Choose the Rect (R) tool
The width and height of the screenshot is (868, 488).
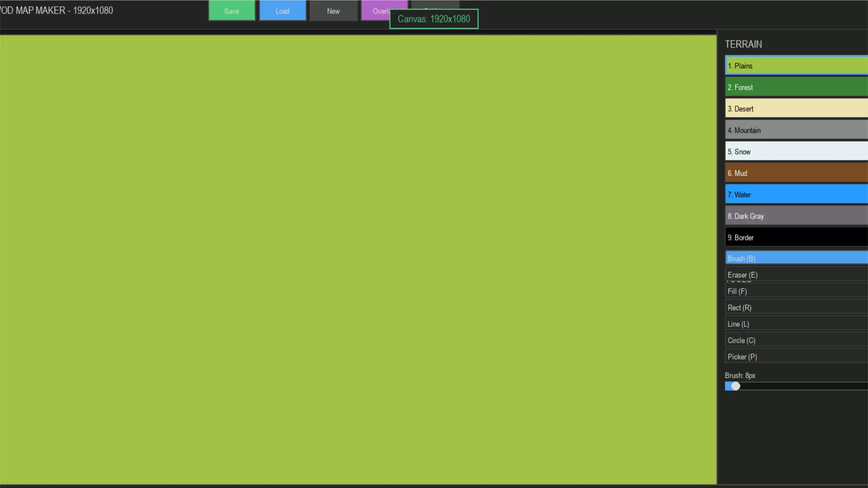(x=796, y=307)
